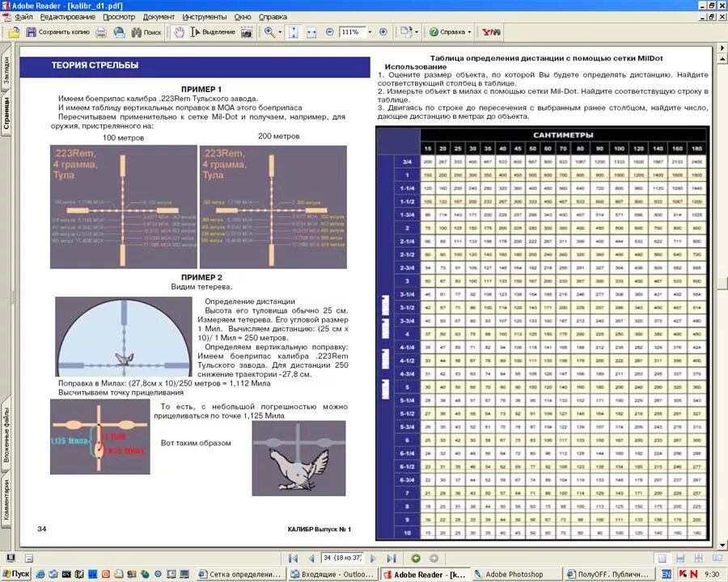728x582 pixels.
Task: Click the vertical scrollbar up arrow
Action: (722, 59)
